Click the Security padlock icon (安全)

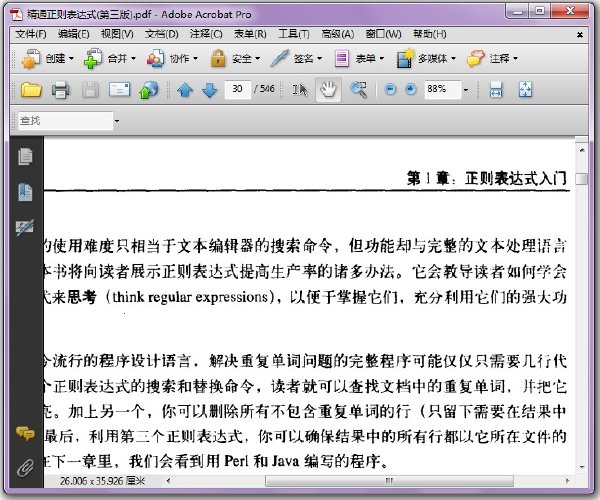[x=218, y=59]
